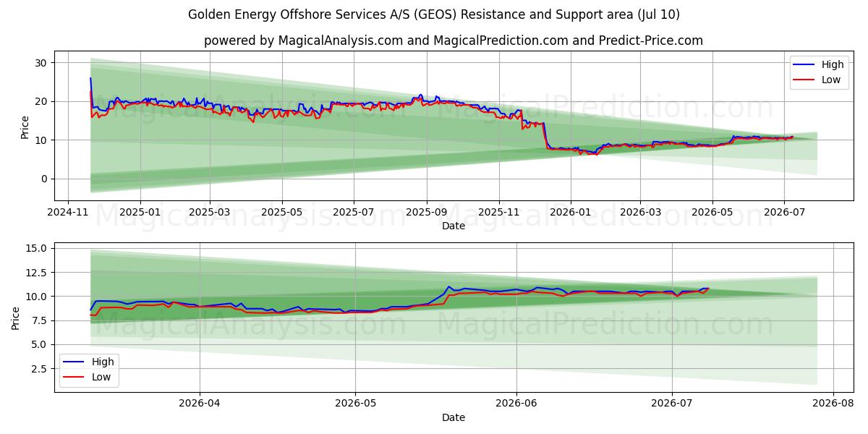868x434 pixels.
Task: Click the bottom chart y-axis value '12.5'
Action: pyautogui.click(x=38, y=272)
